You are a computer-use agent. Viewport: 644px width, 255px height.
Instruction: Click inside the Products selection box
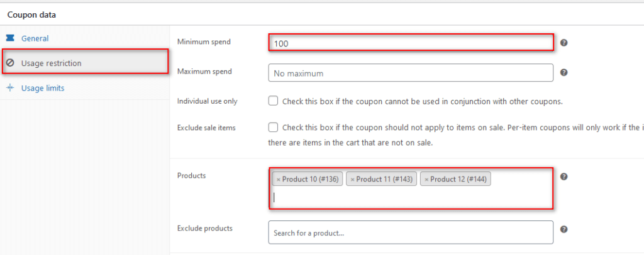tap(411, 188)
